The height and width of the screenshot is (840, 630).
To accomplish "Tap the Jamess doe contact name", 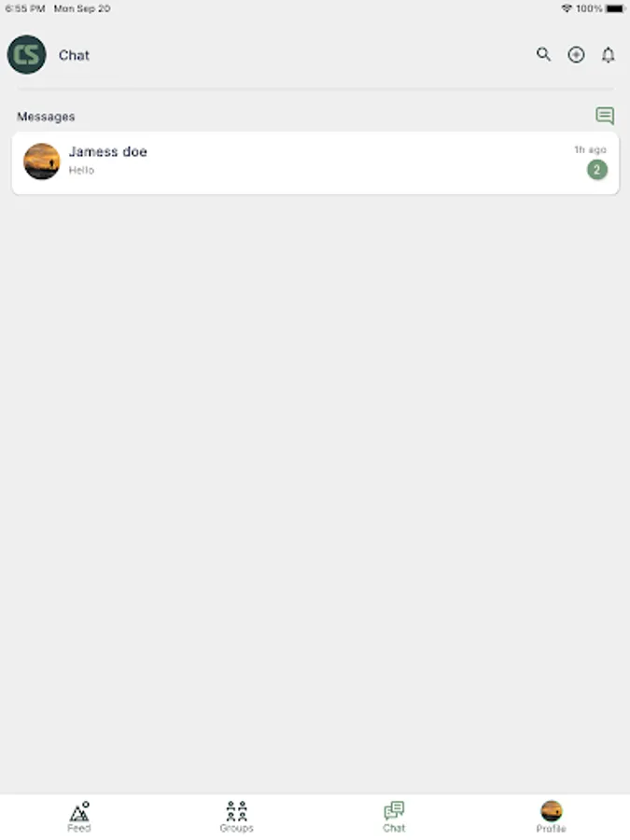I will 108,151.
